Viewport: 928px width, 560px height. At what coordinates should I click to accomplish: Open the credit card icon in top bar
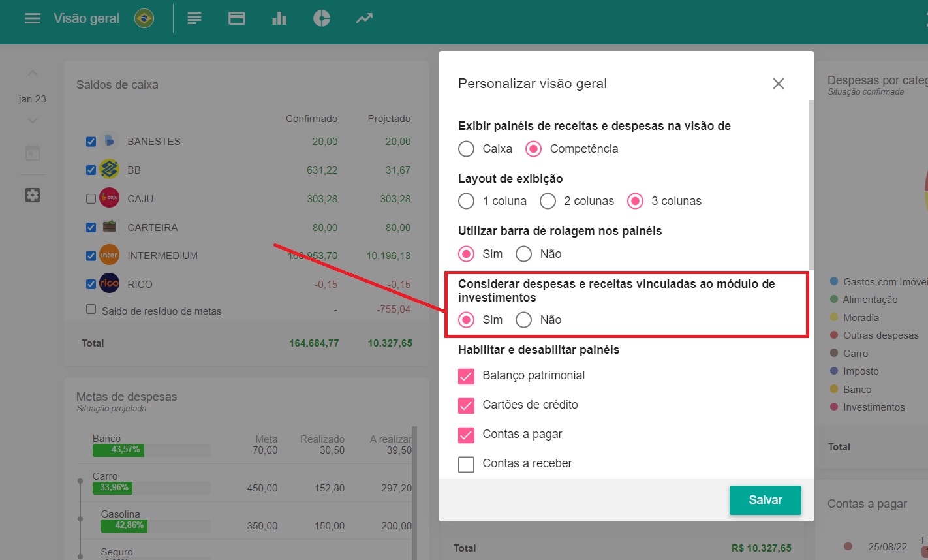(x=237, y=18)
